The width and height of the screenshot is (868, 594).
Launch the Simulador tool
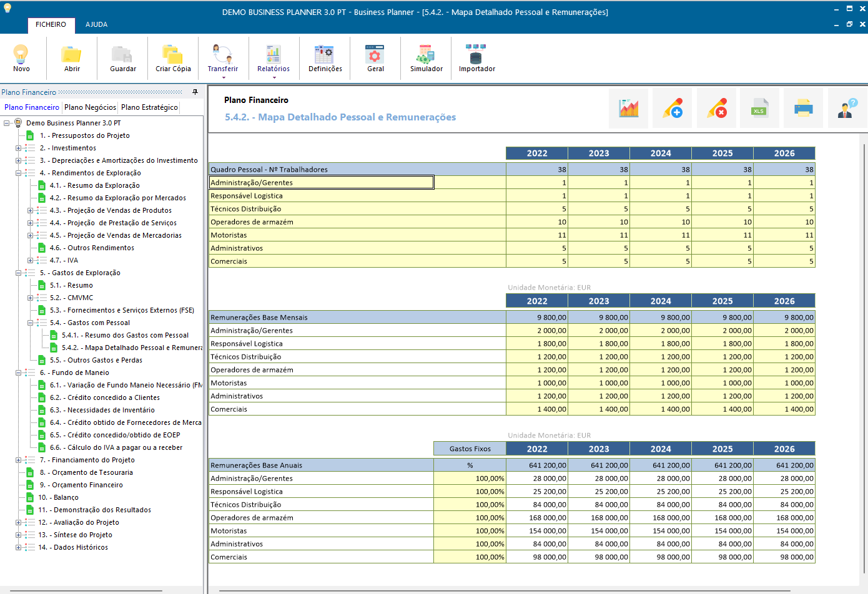click(426, 58)
